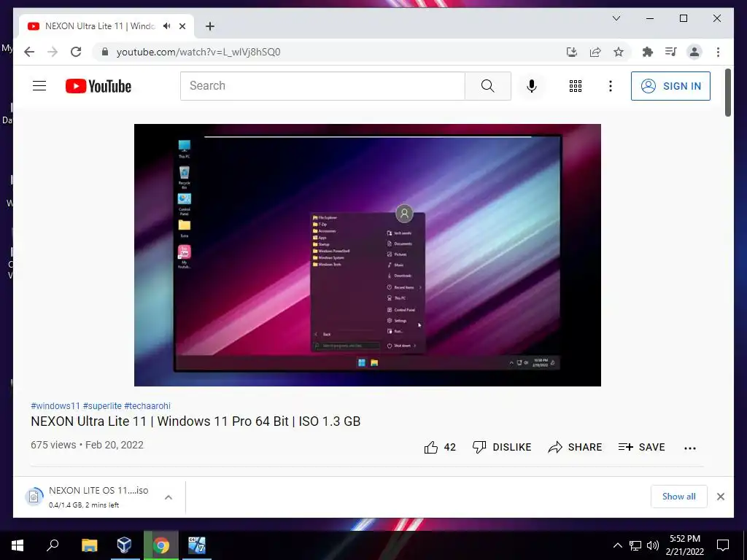Screen dimensions: 747x560
Task: Select the NEXON Ultra Lite 11 tab
Action: coord(106,26)
